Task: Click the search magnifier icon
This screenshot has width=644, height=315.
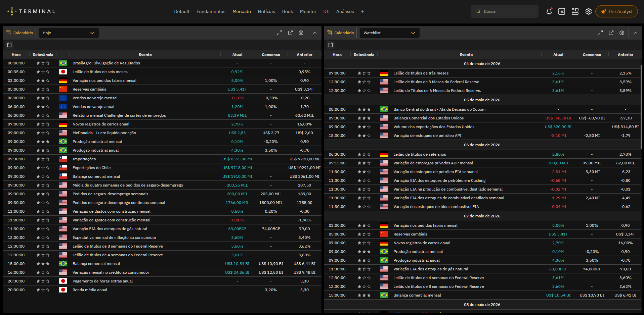Action: click(x=478, y=11)
